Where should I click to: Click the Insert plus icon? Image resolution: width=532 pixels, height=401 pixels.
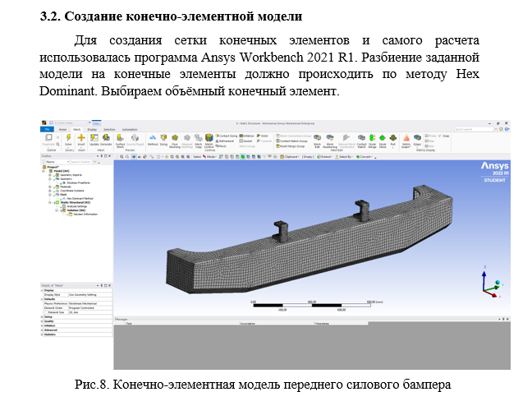point(81,138)
